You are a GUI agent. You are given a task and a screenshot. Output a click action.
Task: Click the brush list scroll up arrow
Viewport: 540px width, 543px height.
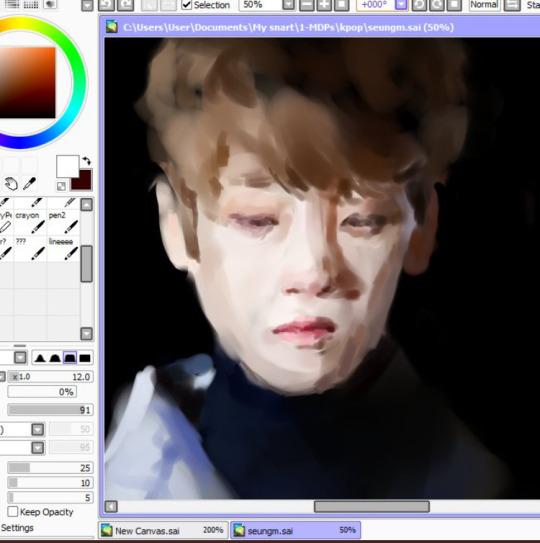pyautogui.click(x=87, y=205)
